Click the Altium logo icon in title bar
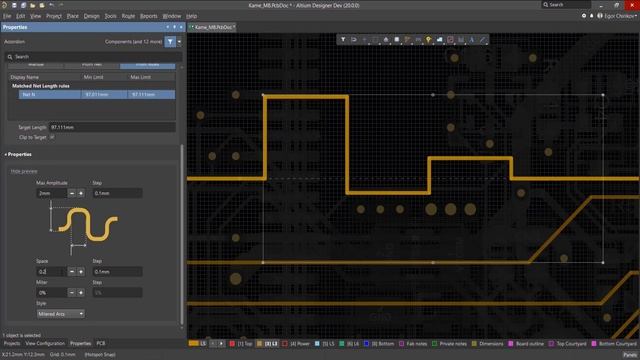The height and width of the screenshot is (360, 640). (x=4, y=5)
